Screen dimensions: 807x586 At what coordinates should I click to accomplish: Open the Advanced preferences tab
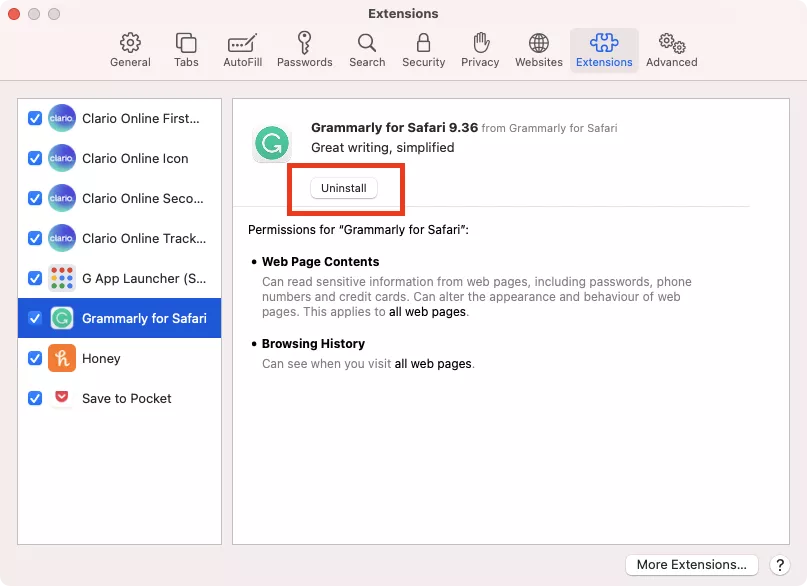coord(671,49)
